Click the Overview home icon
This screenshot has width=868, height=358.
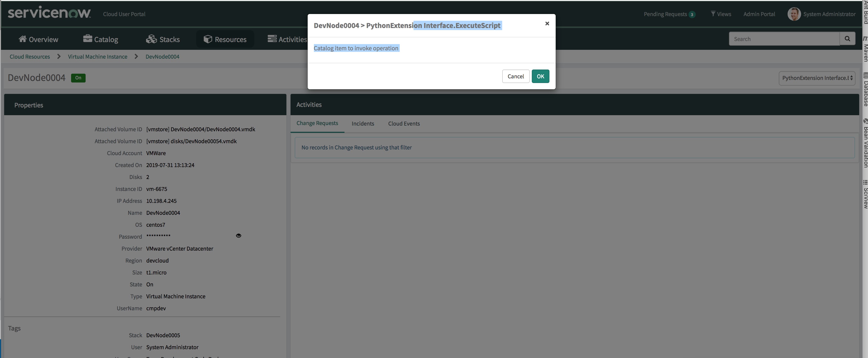(22, 39)
